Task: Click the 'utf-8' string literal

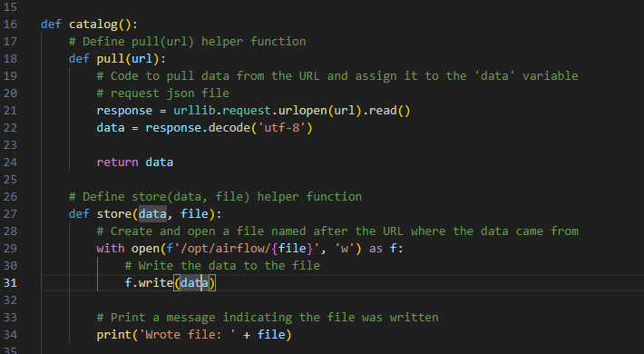Action: [282, 128]
